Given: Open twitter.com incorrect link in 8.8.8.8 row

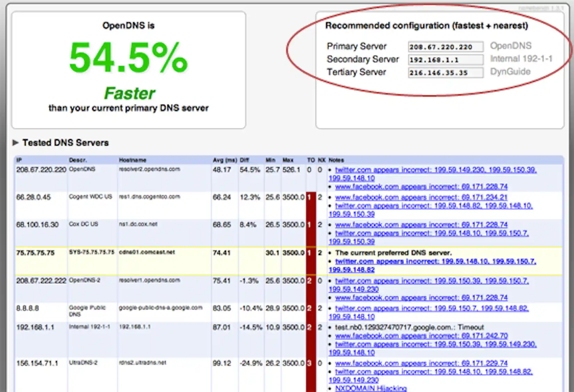Looking at the screenshot, I should pos(429,312).
